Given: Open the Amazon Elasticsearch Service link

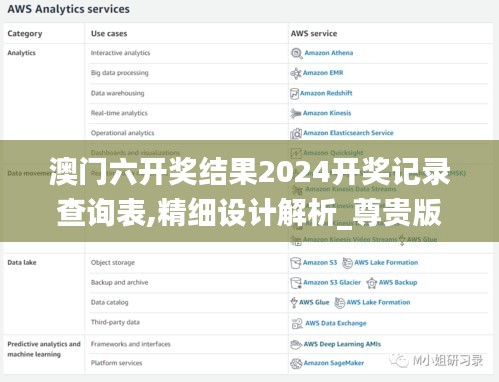Looking at the screenshot, I should [x=348, y=133].
